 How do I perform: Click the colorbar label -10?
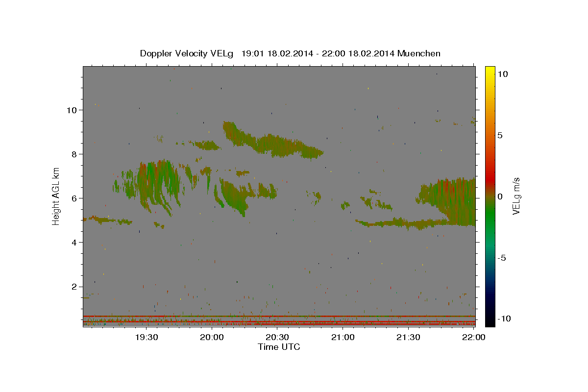pyautogui.click(x=504, y=318)
